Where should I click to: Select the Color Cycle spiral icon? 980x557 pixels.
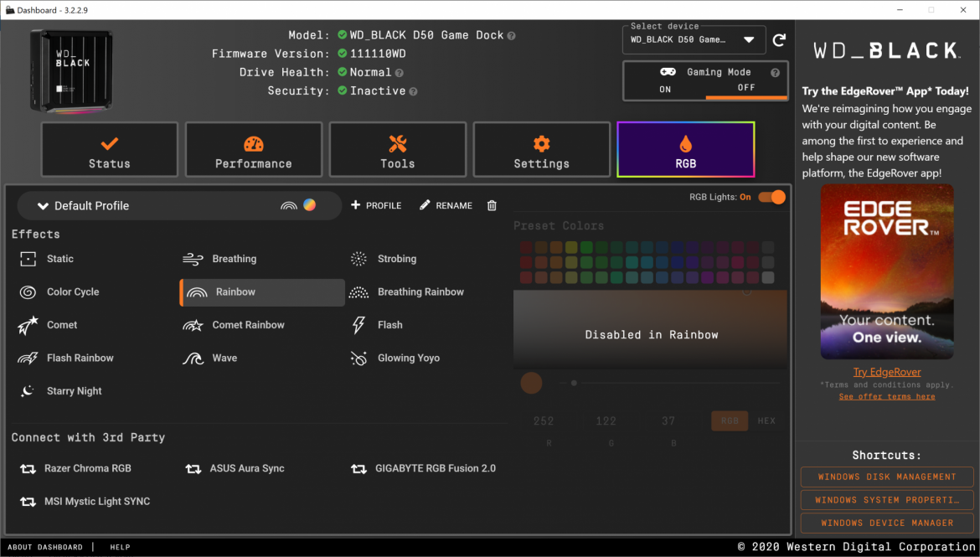pos(28,292)
